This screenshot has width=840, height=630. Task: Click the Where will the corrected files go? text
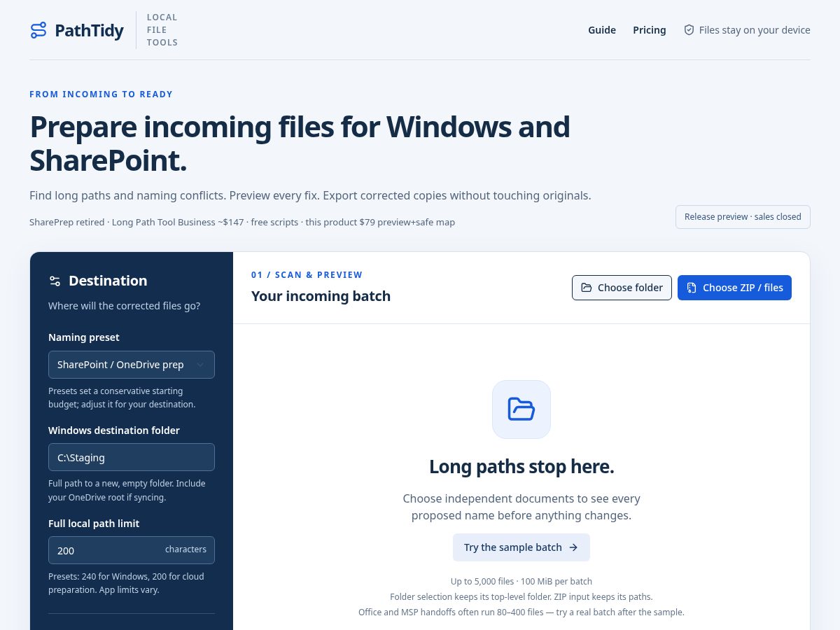[x=124, y=306]
